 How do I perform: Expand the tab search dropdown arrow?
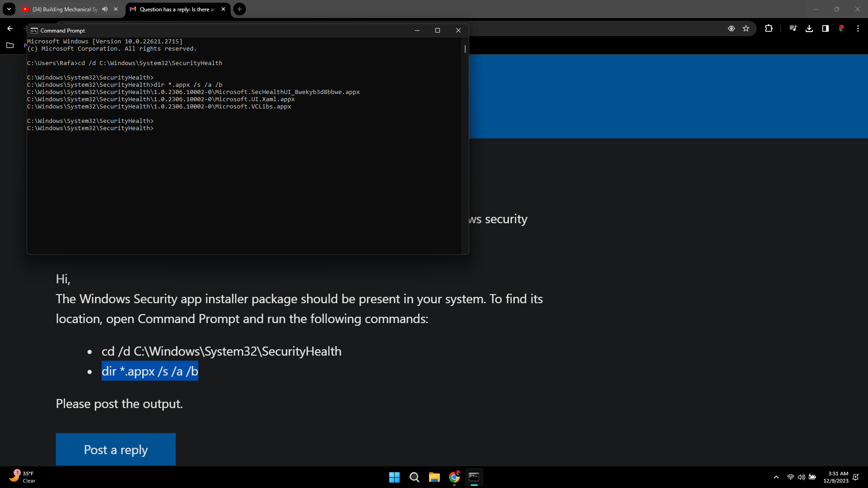pos(9,9)
